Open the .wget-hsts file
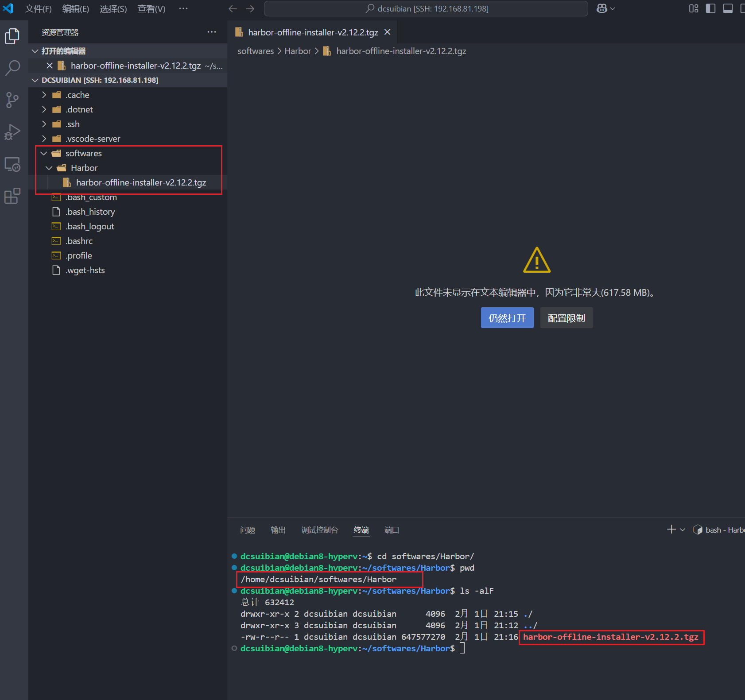This screenshot has width=745, height=700. tap(128, 270)
